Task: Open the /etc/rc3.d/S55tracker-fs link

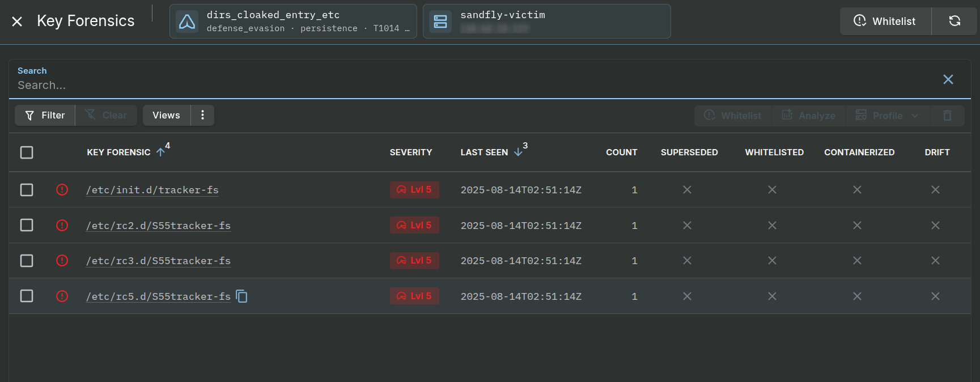Action: (x=158, y=261)
